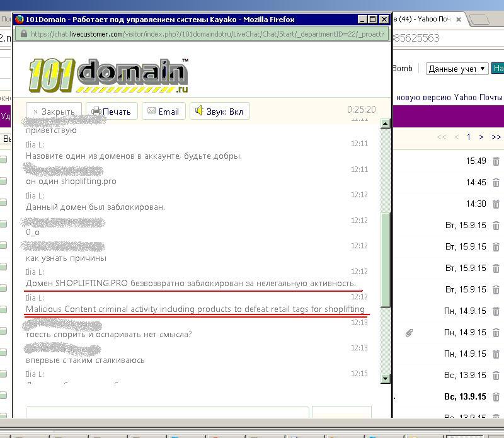The image size is (504, 438).
Task: Click the chat scrollbar thumb
Action: coord(386,258)
